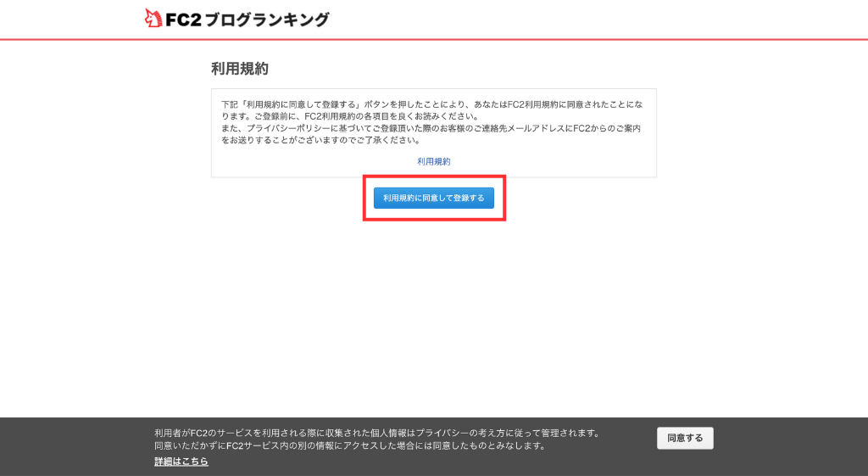Click the FC2 unicorn logo icon
This screenshot has height=476, width=868.
click(x=153, y=19)
